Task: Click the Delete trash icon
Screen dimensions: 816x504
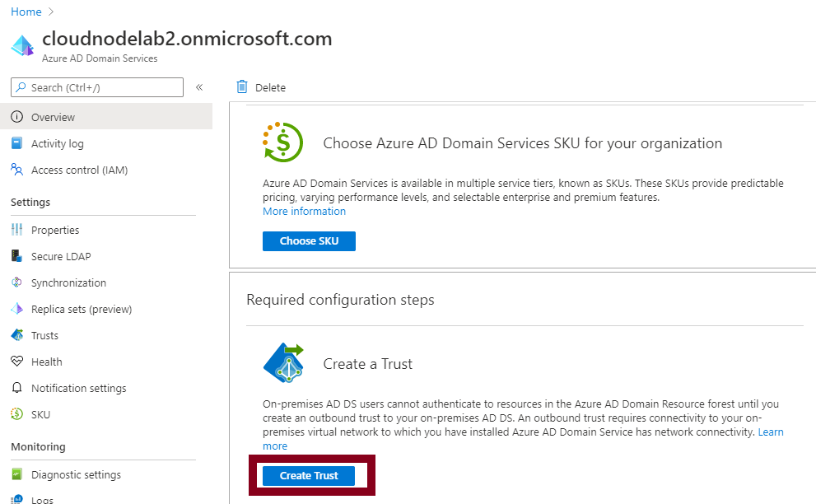Action: (x=241, y=87)
